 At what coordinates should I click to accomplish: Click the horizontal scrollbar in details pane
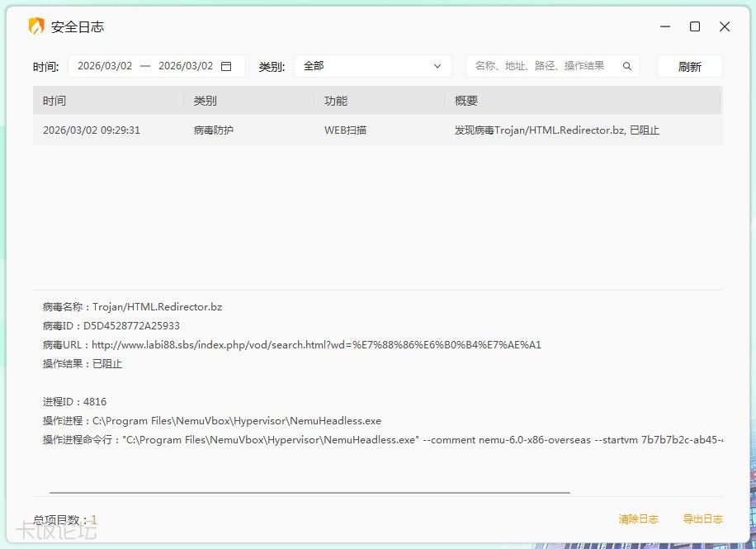coord(309,493)
